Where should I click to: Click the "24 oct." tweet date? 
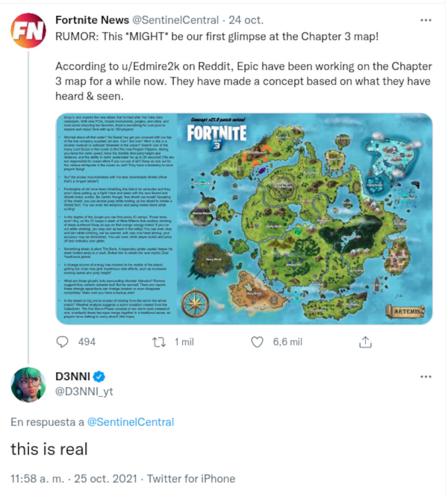(246, 20)
